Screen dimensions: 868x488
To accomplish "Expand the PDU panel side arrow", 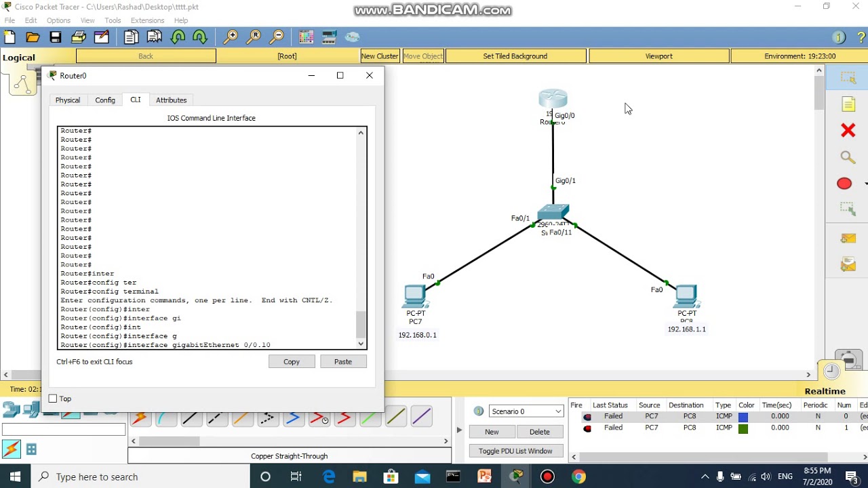I will (459, 430).
